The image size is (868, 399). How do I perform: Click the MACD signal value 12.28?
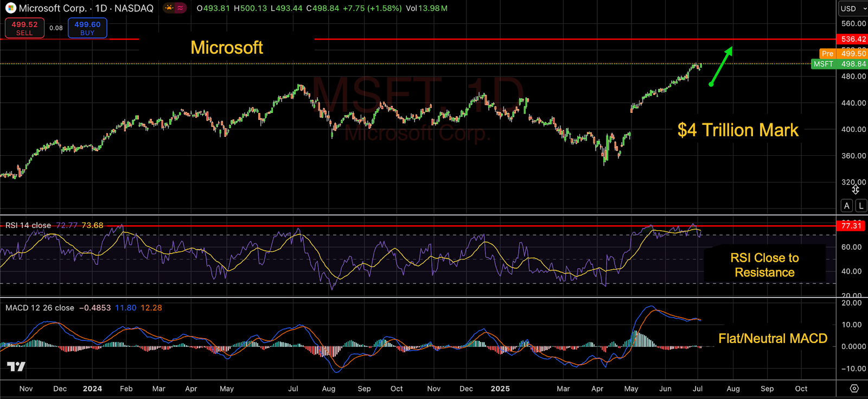coord(151,308)
